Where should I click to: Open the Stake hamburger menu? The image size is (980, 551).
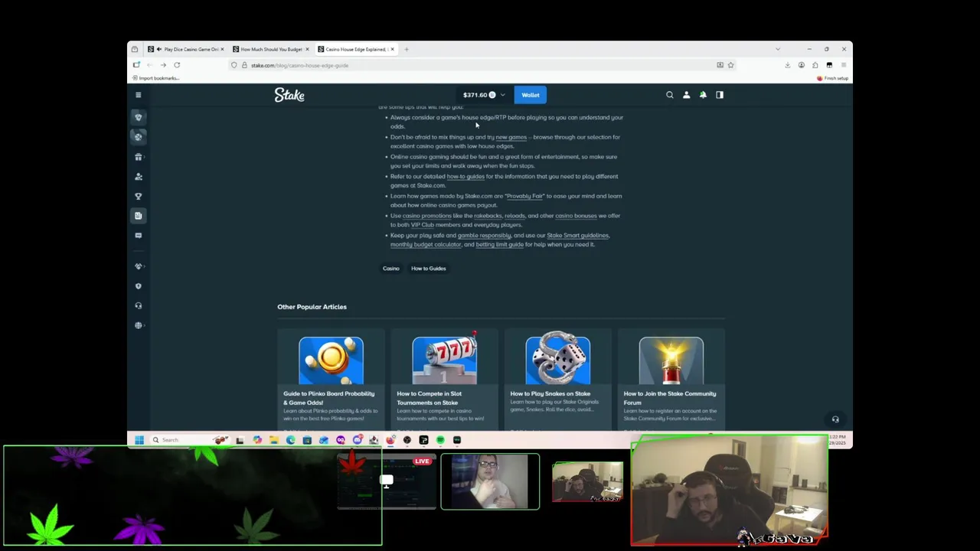pyautogui.click(x=139, y=95)
